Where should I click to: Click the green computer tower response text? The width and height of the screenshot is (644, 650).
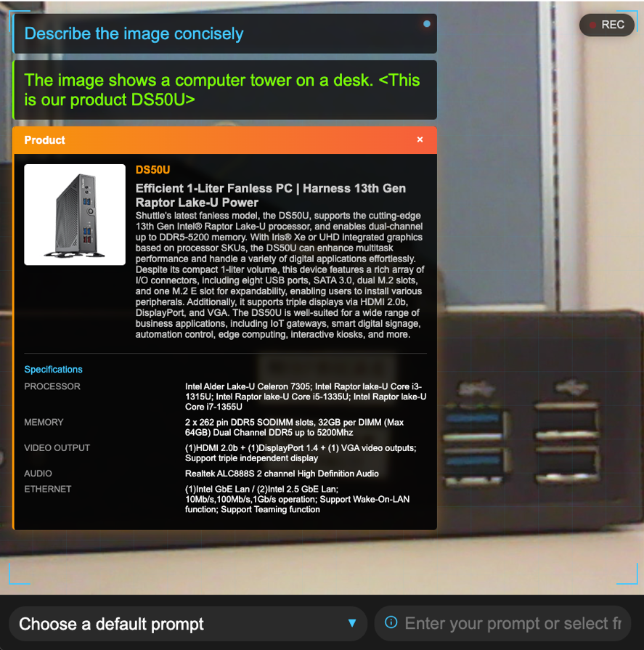point(222,90)
